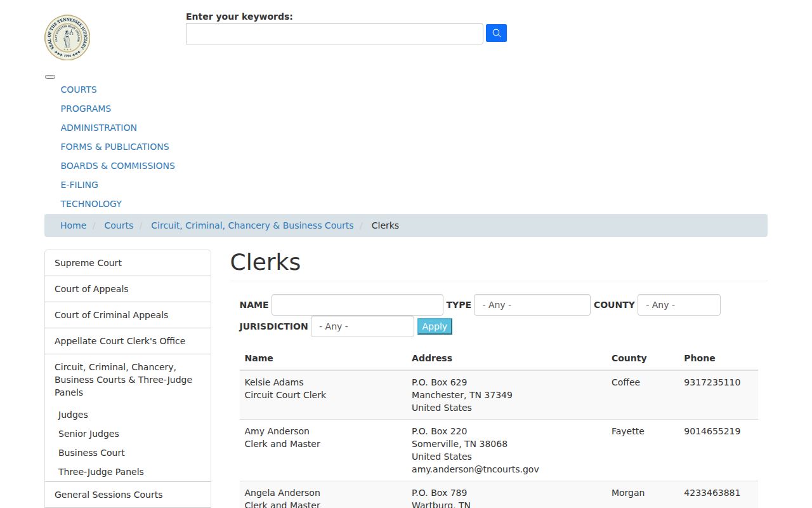Click Amy Anderson name in table
The width and height of the screenshot is (812, 508).
tap(277, 431)
